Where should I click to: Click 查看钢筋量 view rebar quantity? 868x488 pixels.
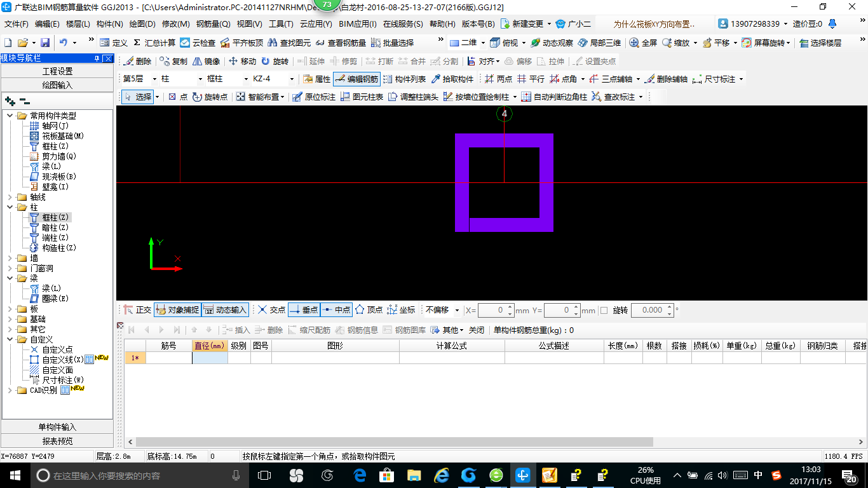click(x=340, y=43)
